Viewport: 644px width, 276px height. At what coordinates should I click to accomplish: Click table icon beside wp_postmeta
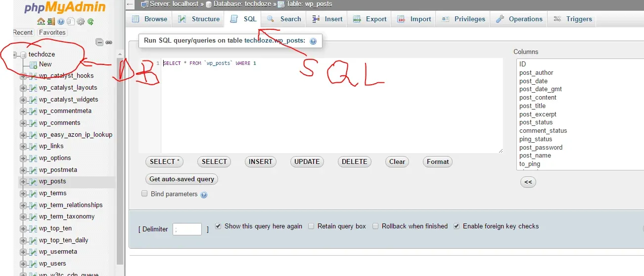[x=33, y=170]
